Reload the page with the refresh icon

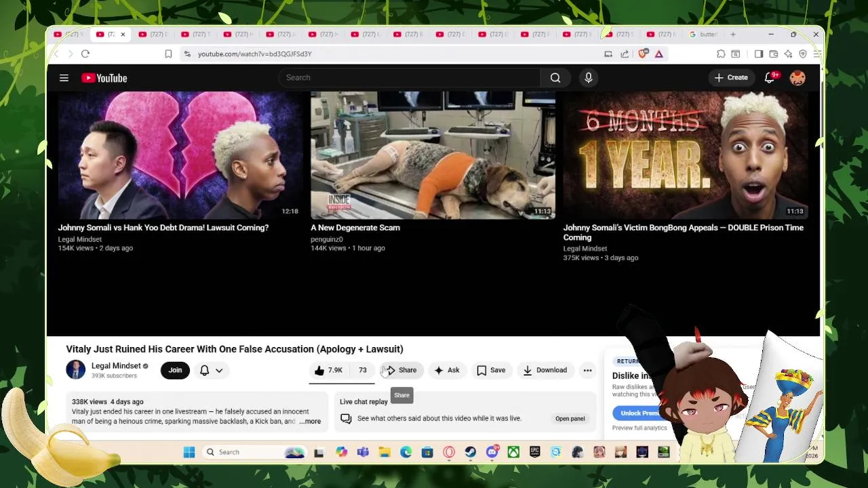coord(85,54)
